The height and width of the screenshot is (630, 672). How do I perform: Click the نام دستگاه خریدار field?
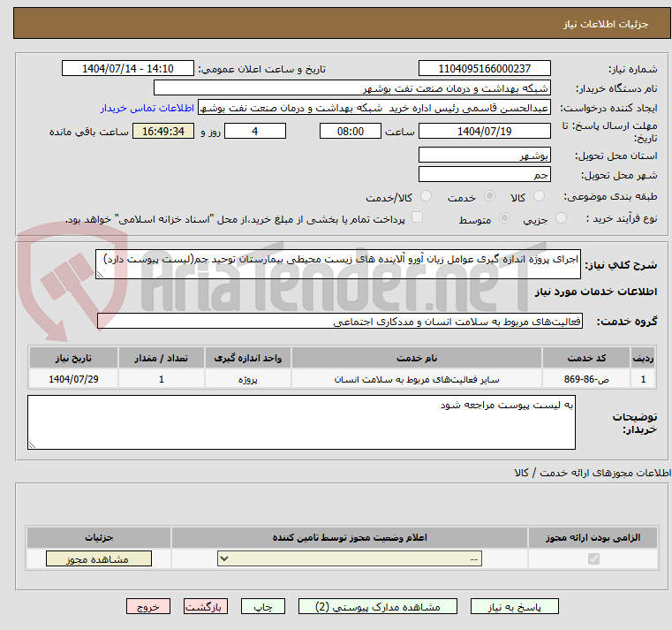click(x=351, y=87)
